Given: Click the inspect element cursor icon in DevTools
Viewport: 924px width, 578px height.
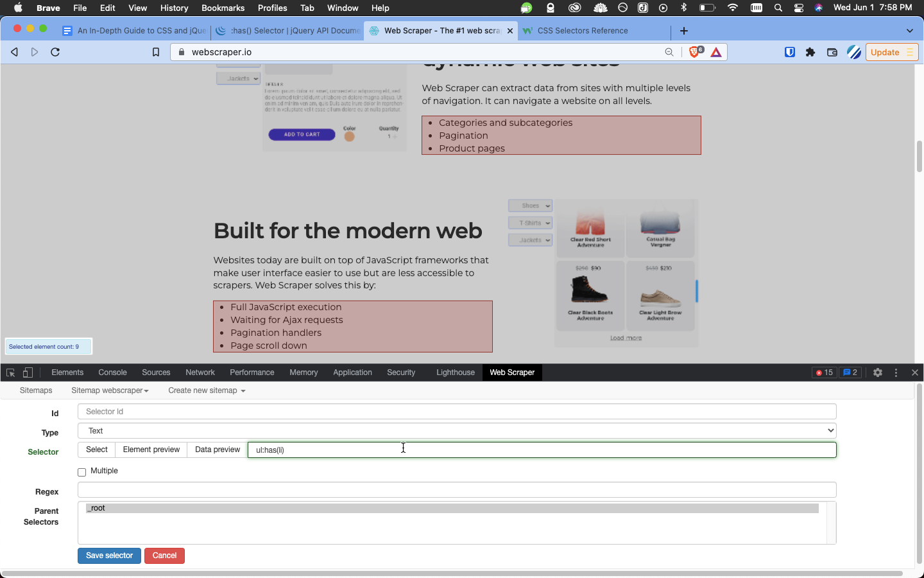Looking at the screenshot, I should [x=10, y=372].
